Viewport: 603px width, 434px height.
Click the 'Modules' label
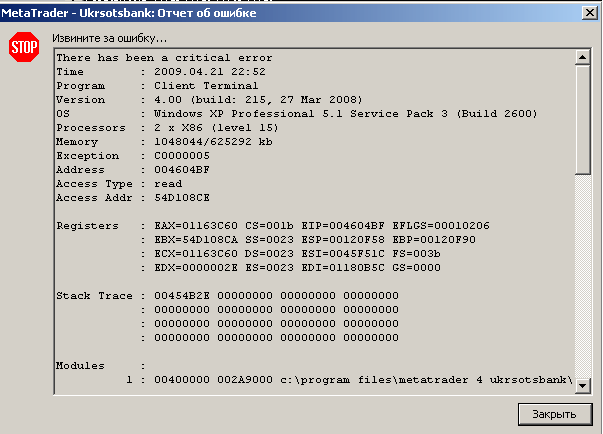[80, 366]
